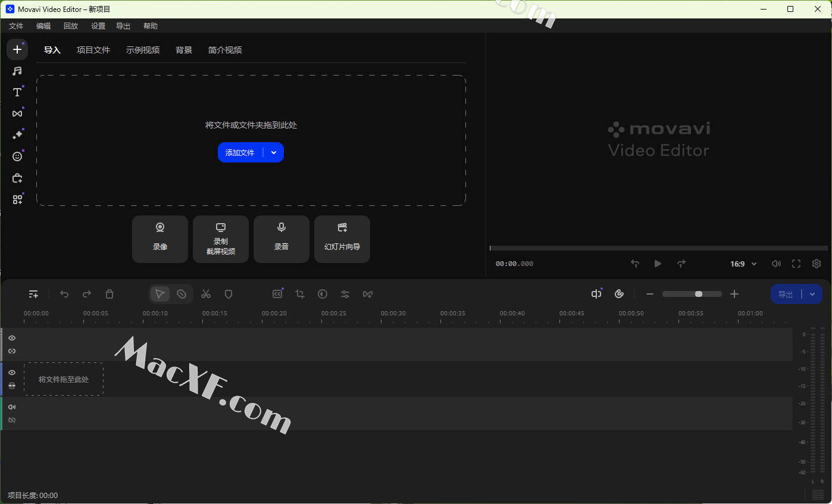832x504 pixels.
Task: Switch to the 简介视频 tab
Action: tap(225, 50)
